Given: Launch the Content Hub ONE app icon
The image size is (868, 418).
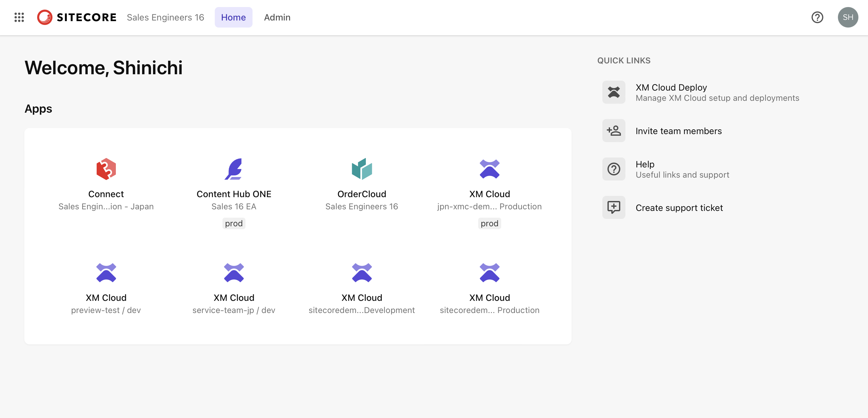Looking at the screenshot, I should (x=234, y=169).
